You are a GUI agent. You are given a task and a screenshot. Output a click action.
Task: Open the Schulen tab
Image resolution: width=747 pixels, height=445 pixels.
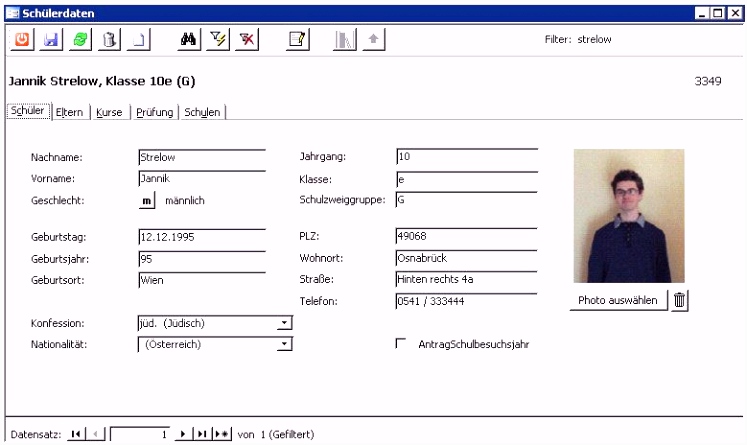click(202, 112)
